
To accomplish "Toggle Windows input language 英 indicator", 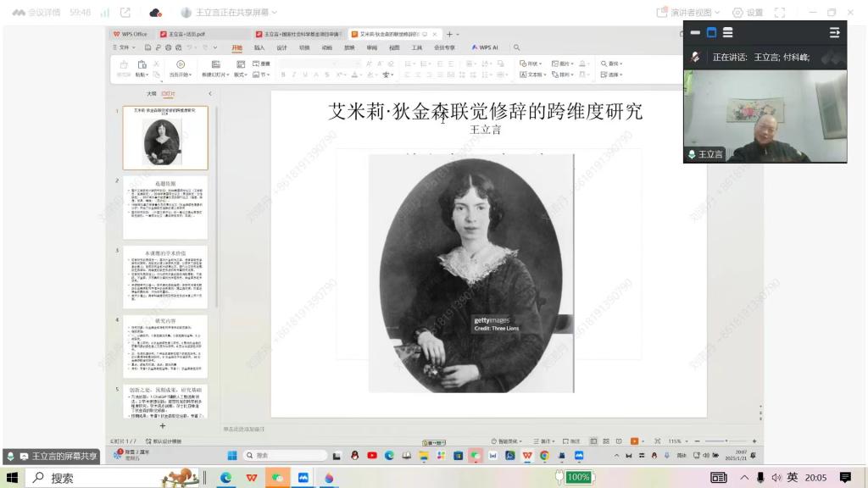I will [x=793, y=478].
